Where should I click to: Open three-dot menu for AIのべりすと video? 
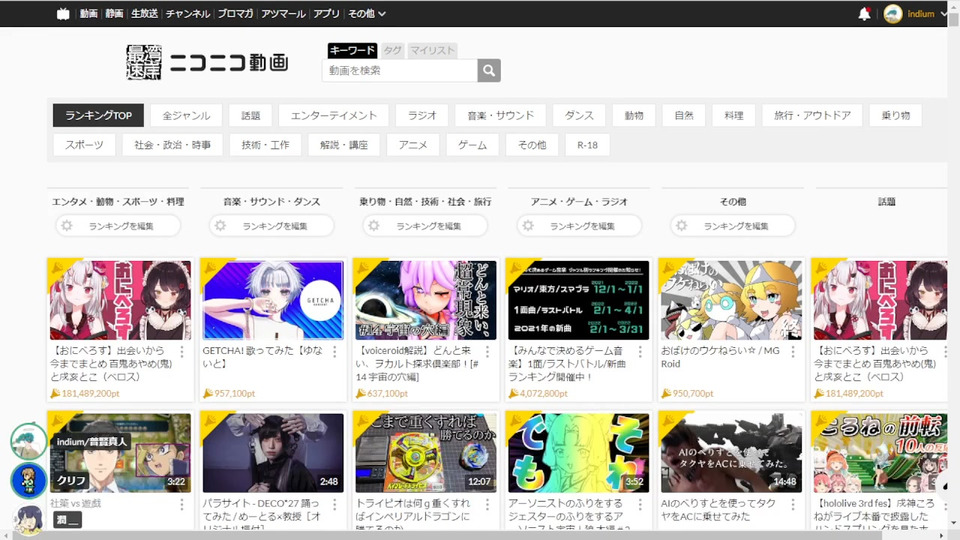pyautogui.click(x=793, y=504)
